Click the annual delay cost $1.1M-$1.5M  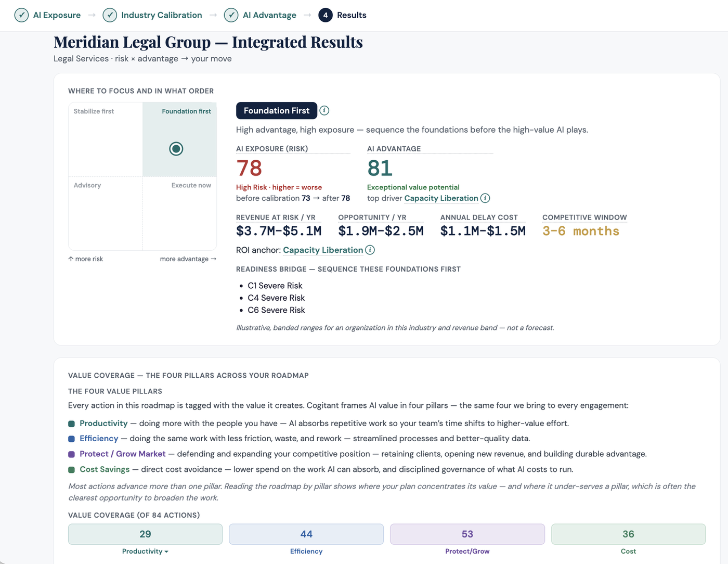(x=483, y=231)
